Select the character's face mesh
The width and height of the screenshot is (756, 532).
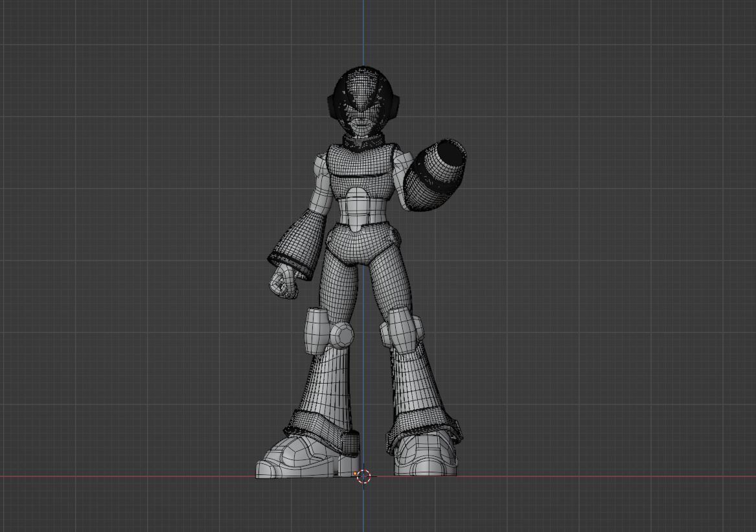point(362,120)
